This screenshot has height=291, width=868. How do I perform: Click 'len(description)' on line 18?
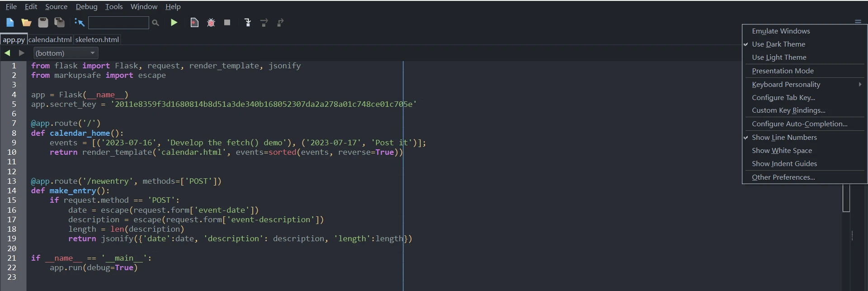(147, 229)
